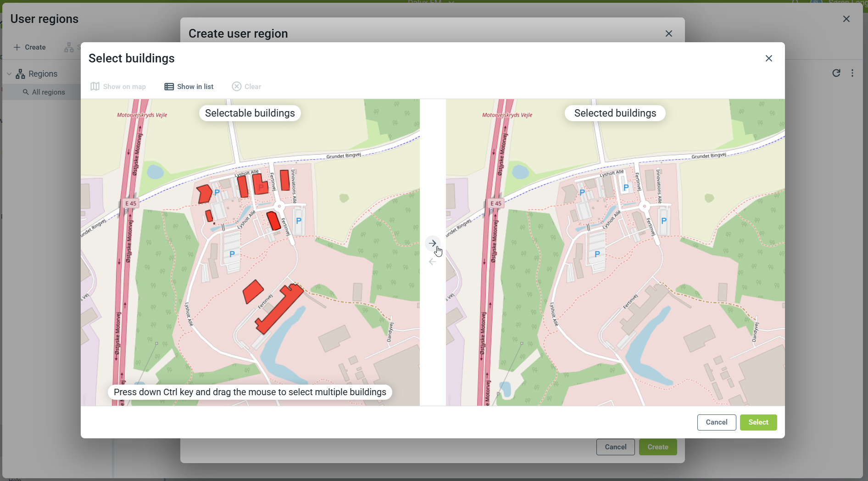Click the pentagon-shaped red building by parking
The width and height of the screenshot is (868, 481).
pos(204,194)
